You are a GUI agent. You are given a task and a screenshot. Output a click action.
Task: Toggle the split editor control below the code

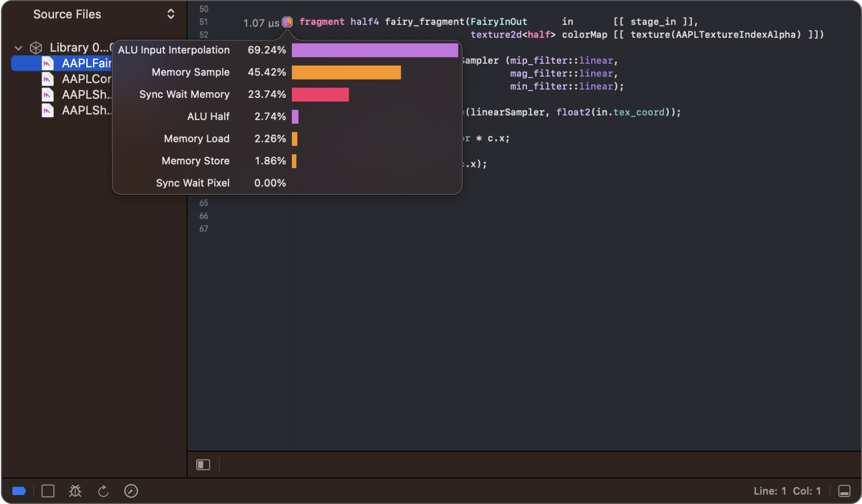pos(203,465)
